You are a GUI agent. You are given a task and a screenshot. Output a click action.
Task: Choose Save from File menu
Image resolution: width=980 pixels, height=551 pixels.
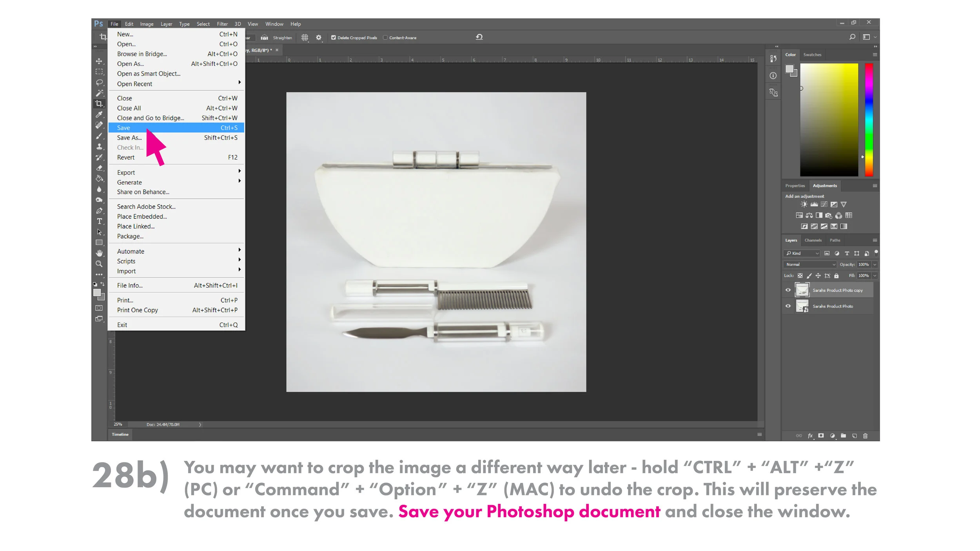coord(176,128)
